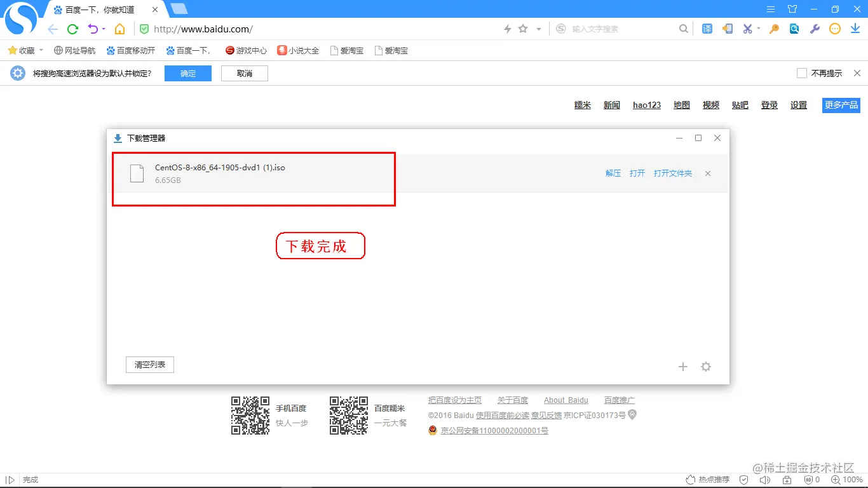Open the 100% zoom level control
868x488 pixels.
pyautogui.click(x=847, y=480)
